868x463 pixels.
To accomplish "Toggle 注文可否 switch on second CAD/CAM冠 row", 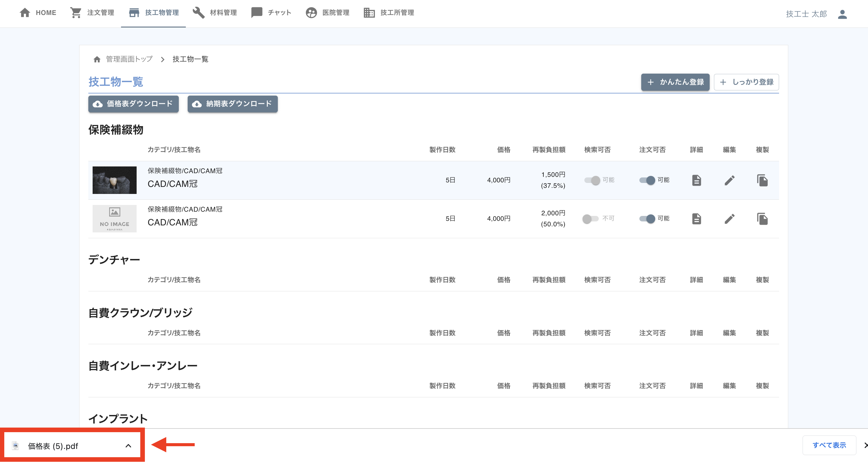I will 647,219.
